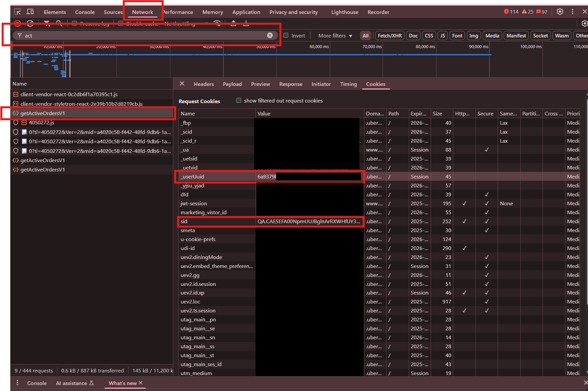Show all request types with All
The width and height of the screenshot is (588, 391).
click(x=365, y=35)
